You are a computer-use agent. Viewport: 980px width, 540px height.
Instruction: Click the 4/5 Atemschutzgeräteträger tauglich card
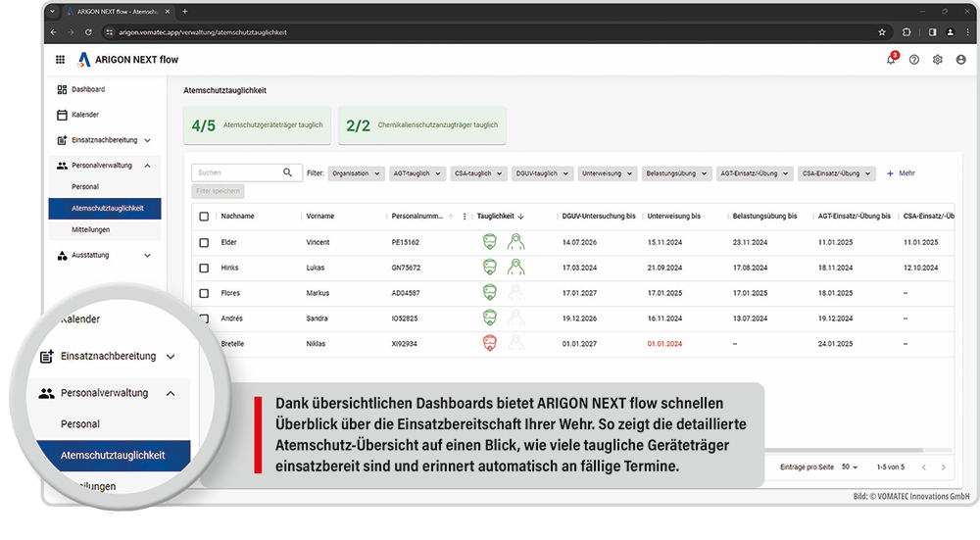257,125
